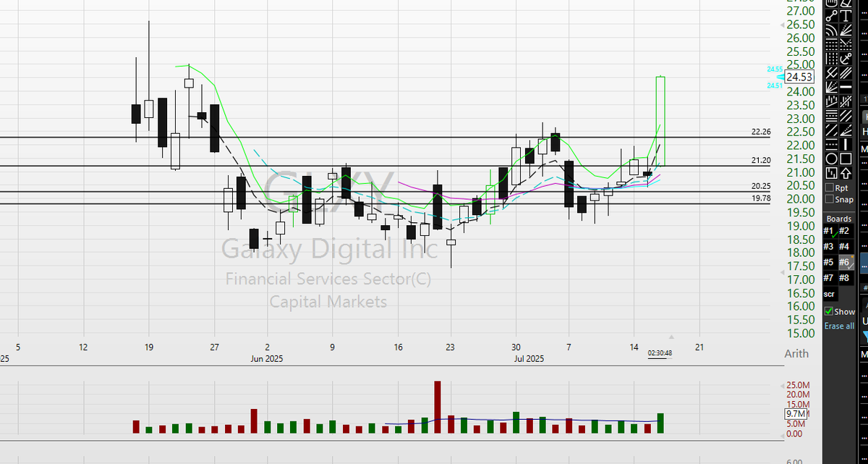The image size is (868, 464).
Task: Select the single diagonal line tool
Action: pyautogui.click(x=831, y=130)
